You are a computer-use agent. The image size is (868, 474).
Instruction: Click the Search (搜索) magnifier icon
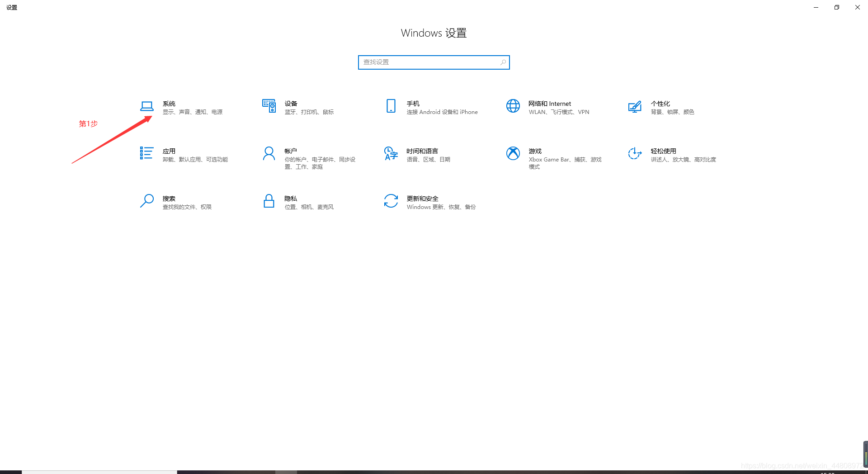click(x=146, y=201)
